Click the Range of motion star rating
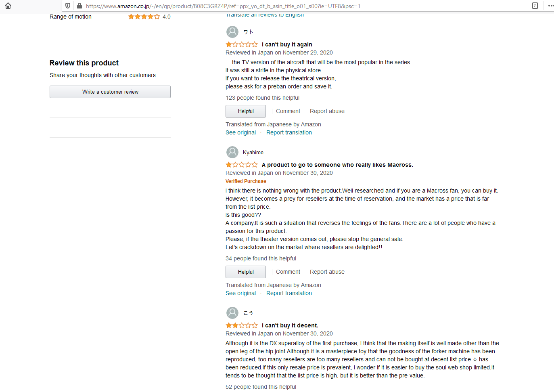The image size is (554, 392). pyautogui.click(x=144, y=17)
